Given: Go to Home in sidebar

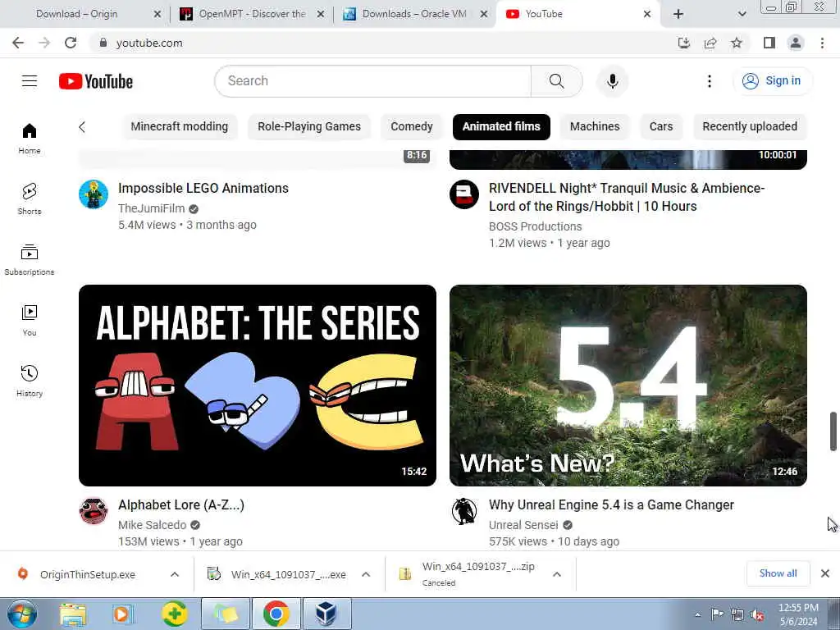Looking at the screenshot, I should pyautogui.click(x=30, y=139).
